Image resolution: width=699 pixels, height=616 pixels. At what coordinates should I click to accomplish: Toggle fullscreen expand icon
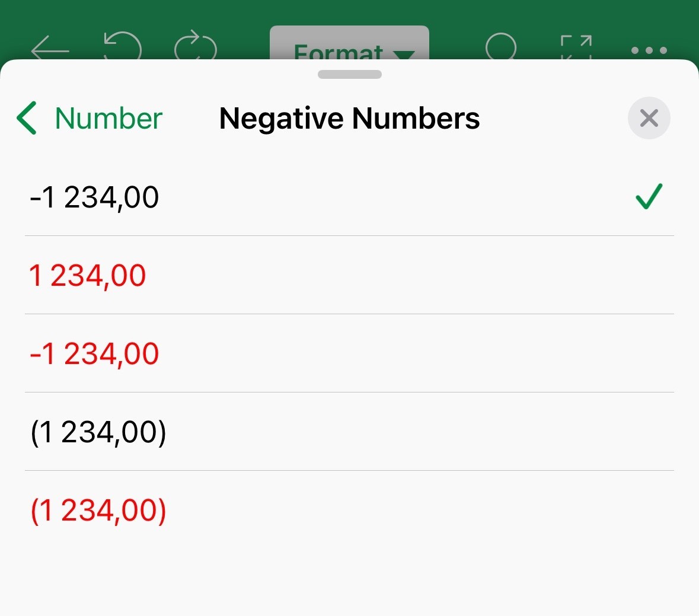pos(576,47)
